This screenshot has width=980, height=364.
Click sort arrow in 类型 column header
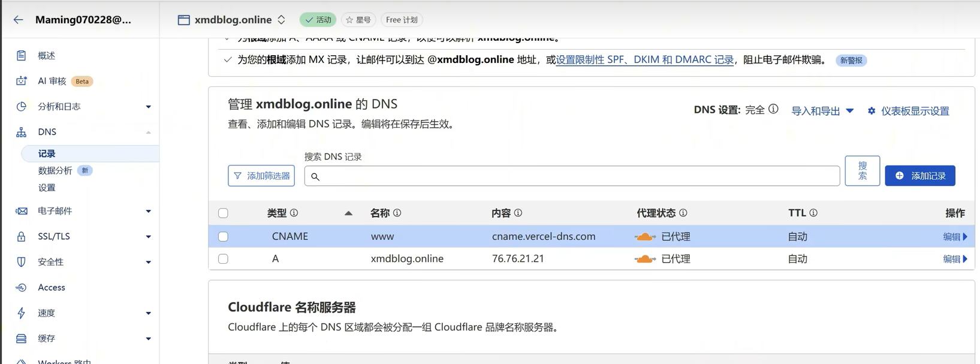coord(348,213)
